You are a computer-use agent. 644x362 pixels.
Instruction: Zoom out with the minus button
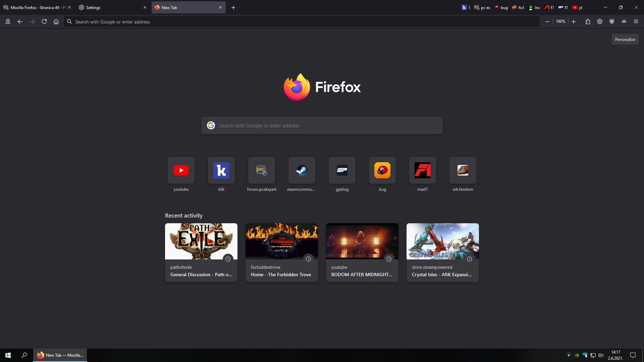pyautogui.click(x=547, y=22)
